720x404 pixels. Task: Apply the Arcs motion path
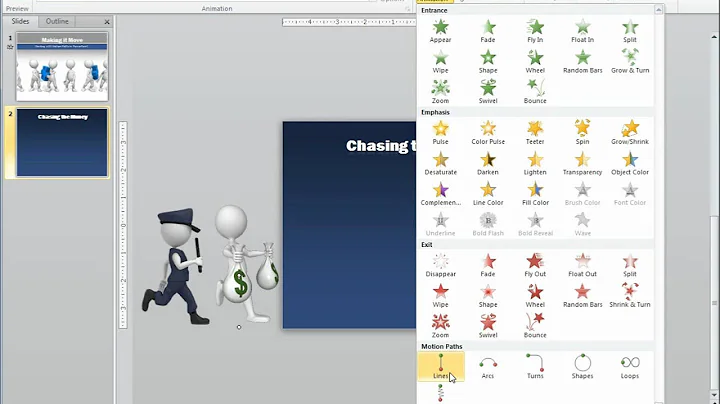[x=488, y=366]
